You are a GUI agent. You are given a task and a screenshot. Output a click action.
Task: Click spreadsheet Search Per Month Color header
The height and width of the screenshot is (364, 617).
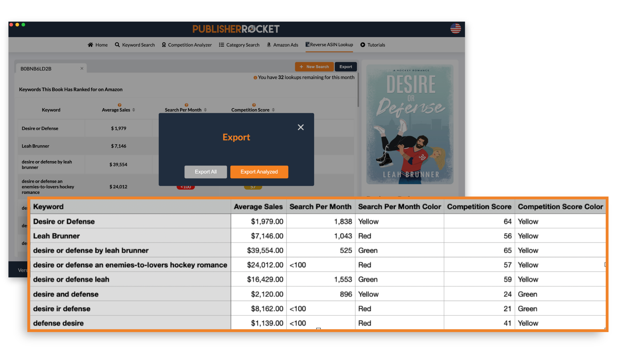pos(399,207)
